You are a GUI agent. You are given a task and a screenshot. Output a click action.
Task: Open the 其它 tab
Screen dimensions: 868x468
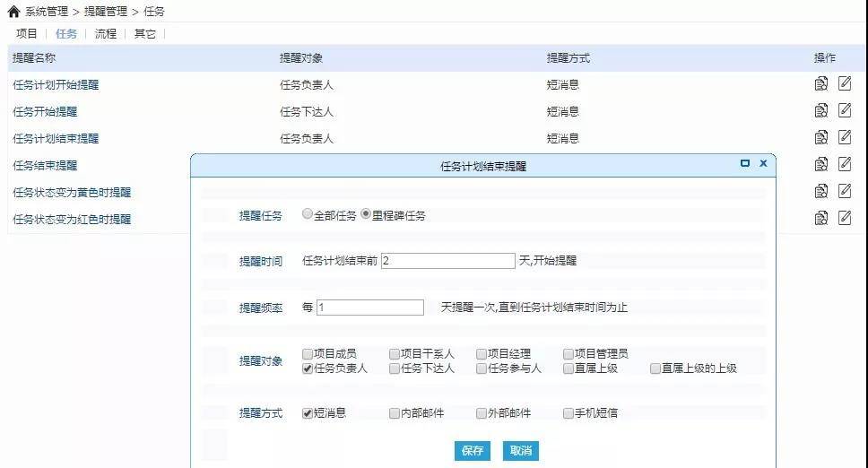point(144,34)
